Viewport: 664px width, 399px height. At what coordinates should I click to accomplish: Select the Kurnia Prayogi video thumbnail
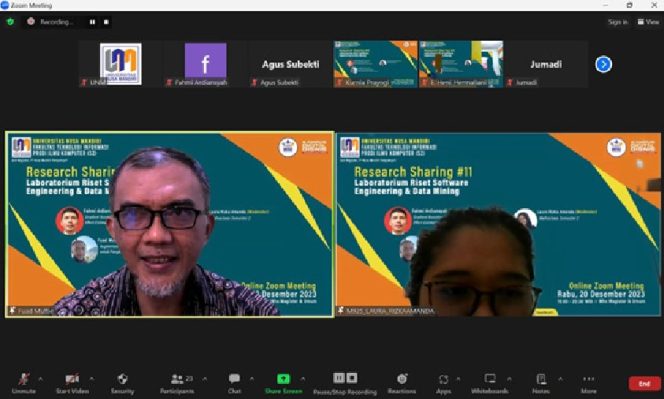[x=376, y=64]
